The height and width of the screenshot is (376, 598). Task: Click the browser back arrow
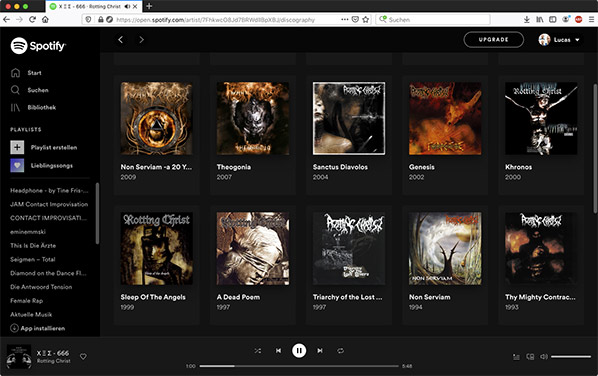click(6, 19)
